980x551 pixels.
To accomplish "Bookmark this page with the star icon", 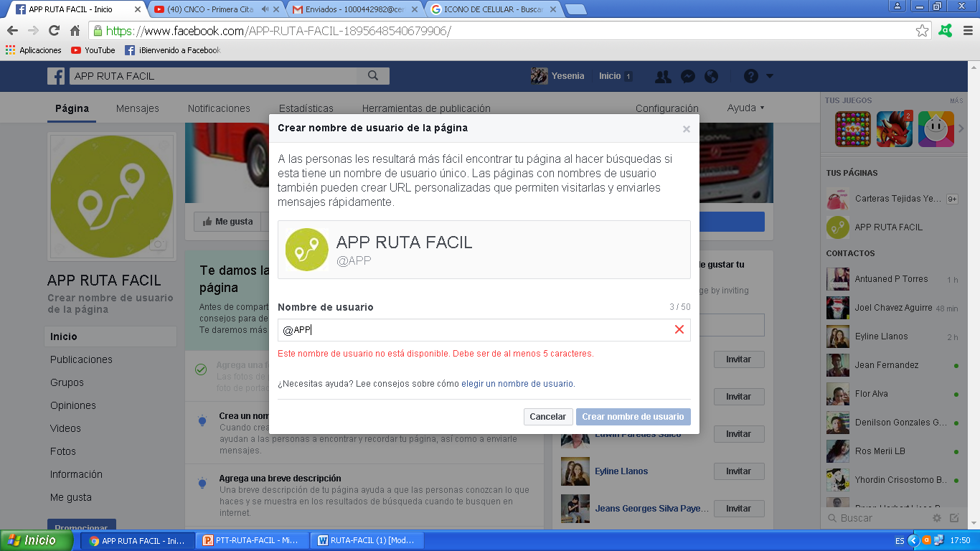I will tap(923, 31).
